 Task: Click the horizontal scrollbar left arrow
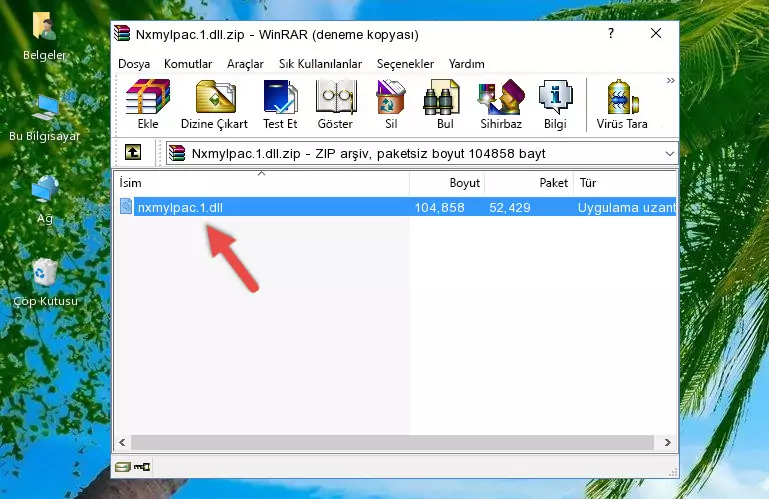click(122, 443)
